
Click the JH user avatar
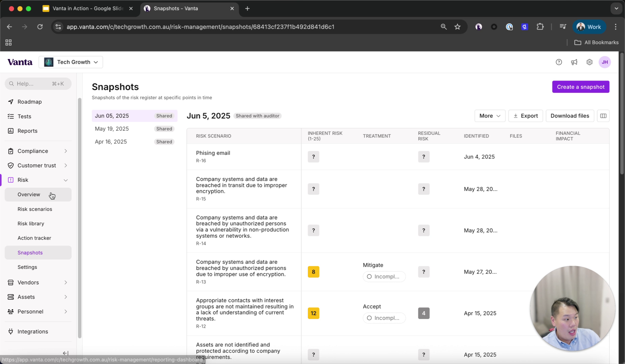point(604,62)
